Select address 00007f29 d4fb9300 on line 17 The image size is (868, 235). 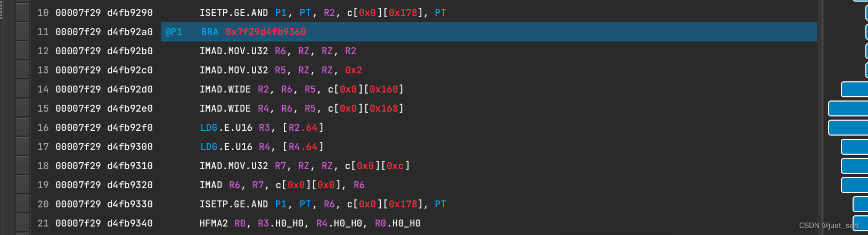click(x=104, y=147)
